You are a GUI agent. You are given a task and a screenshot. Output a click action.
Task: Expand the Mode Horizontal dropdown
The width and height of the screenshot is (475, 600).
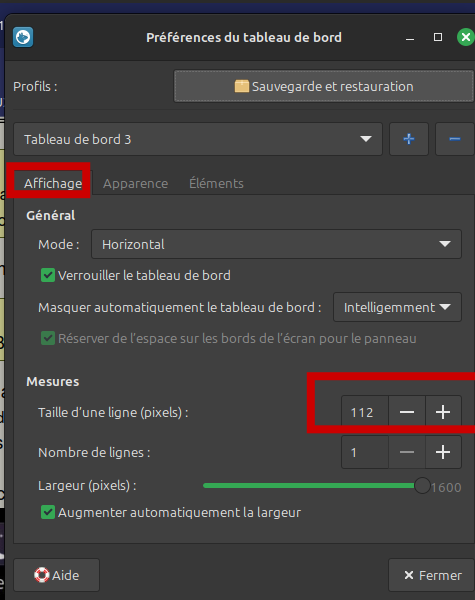(276, 244)
